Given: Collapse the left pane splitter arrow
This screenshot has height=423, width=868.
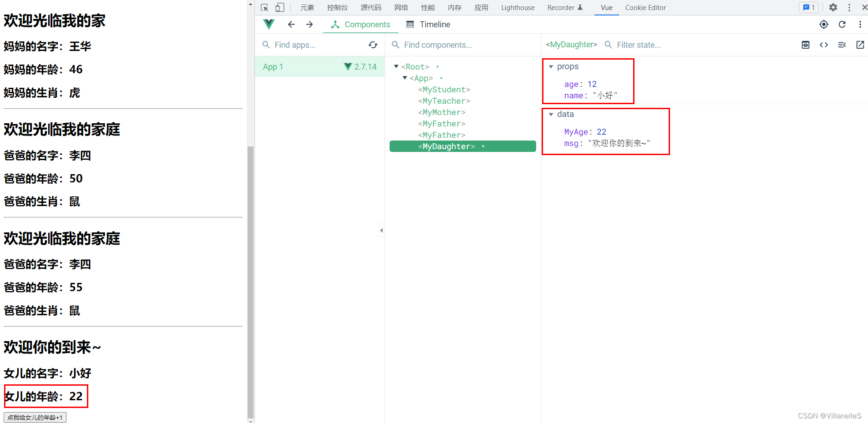Looking at the screenshot, I should (381, 230).
